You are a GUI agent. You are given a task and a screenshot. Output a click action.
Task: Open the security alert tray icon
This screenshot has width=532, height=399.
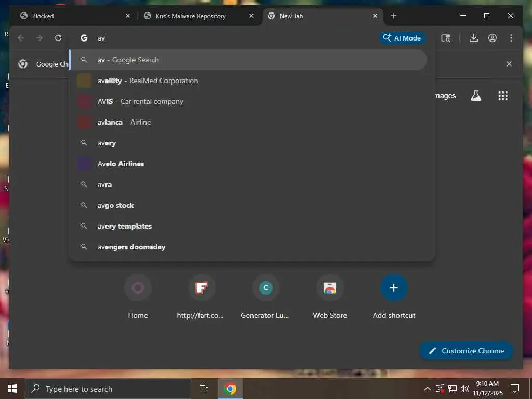tap(440, 389)
